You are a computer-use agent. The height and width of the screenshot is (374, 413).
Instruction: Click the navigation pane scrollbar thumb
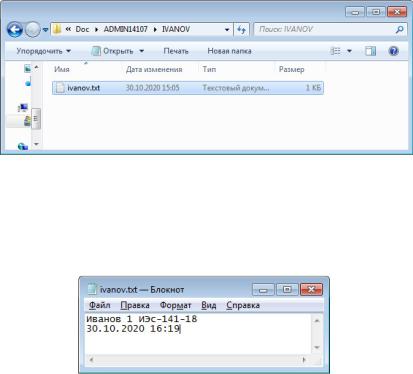pyautogui.click(x=36, y=119)
